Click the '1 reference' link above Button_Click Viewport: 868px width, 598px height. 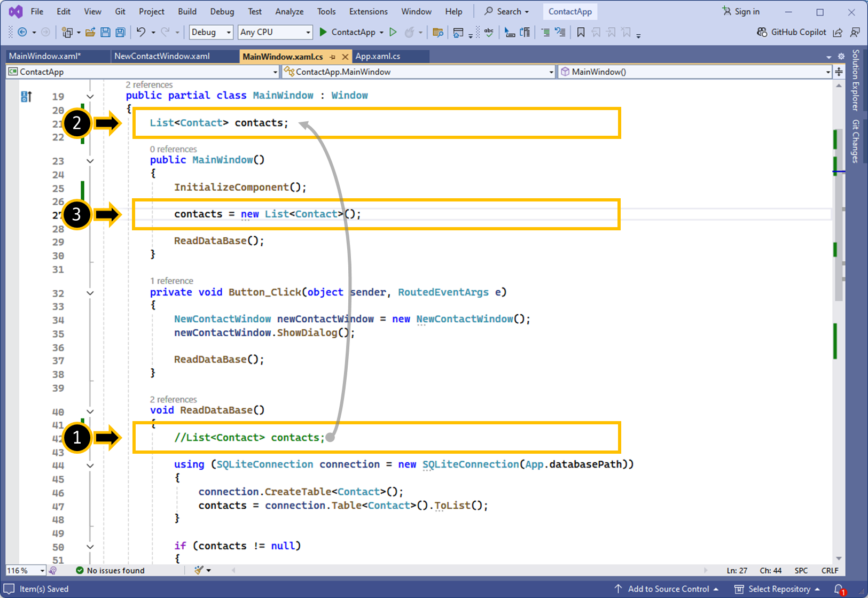click(x=171, y=281)
